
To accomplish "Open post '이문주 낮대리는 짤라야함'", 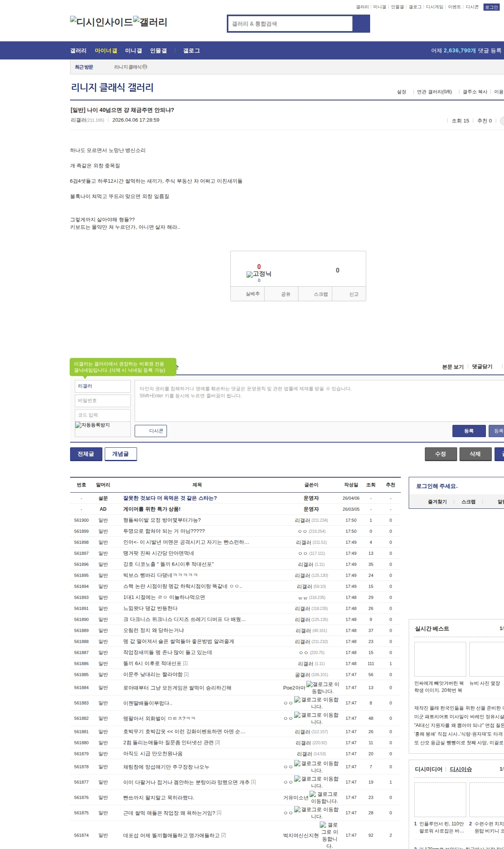I will tap(153, 675).
